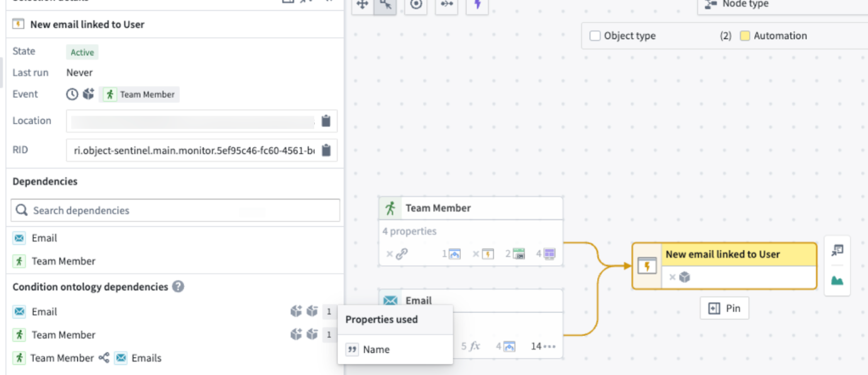This screenshot has height=375, width=868.
Task: Click the purple lightning automation tool
Action: (477, 5)
